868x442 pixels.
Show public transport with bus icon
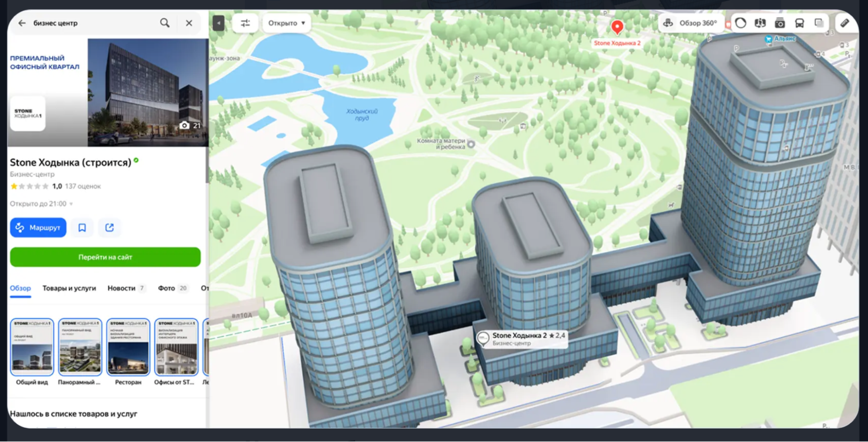799,23
